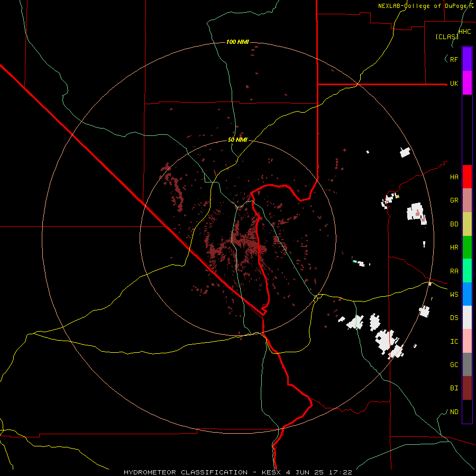This screenshot has height=476, width=476.
Task: Click the RA light green swatch
Action: tap(467, 271)
